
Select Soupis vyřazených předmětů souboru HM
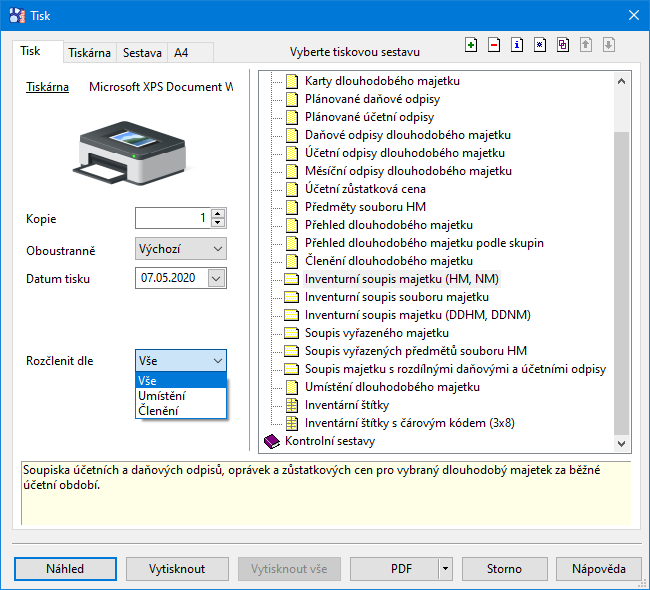(416, 351)
